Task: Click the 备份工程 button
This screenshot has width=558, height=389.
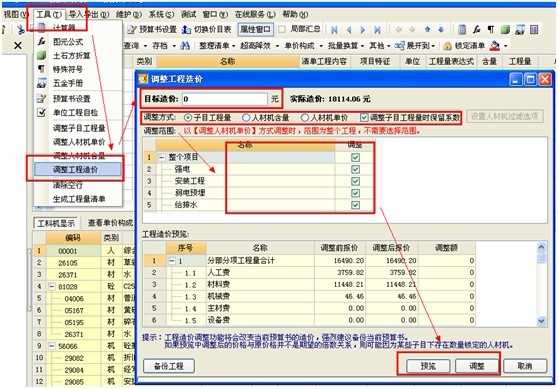Action: pos(169,366)
